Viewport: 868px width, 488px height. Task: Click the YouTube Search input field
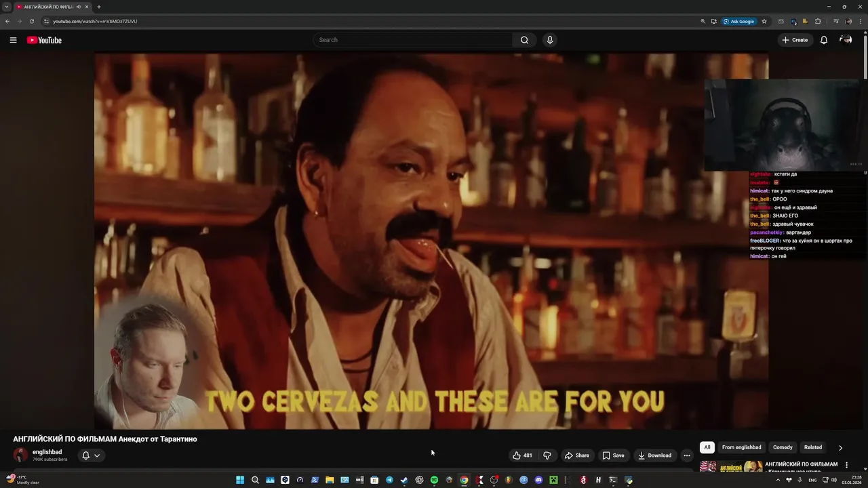(x=414, y=40)
